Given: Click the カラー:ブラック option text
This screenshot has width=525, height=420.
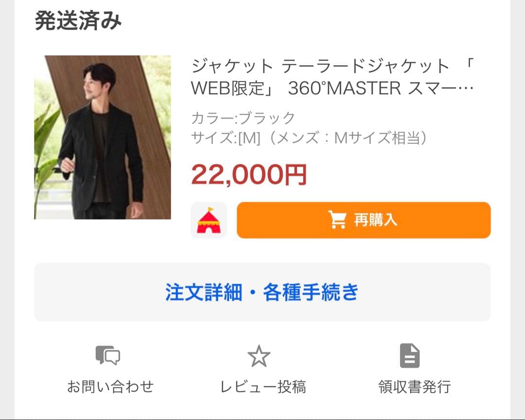Looking at the screenshot, I should tap(243, 118).
